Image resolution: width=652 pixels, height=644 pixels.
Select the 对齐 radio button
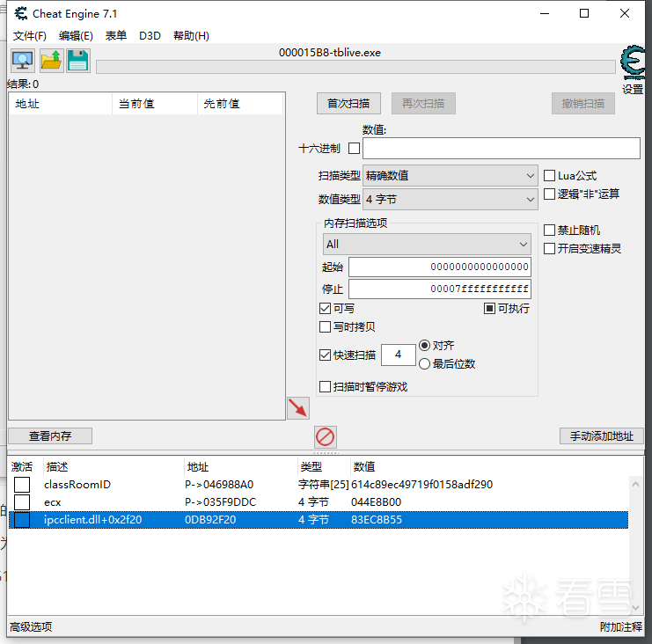pyautogui.click(x=424, y=345)
